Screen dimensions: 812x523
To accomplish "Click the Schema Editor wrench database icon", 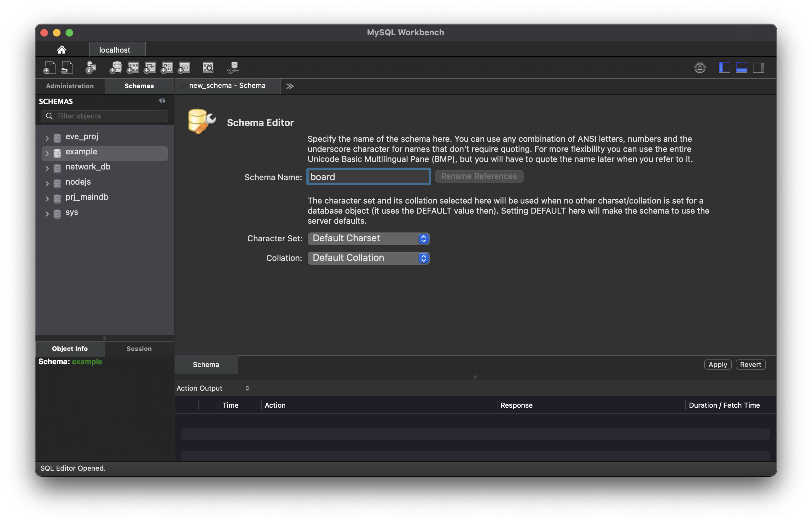I will (202, 121).
